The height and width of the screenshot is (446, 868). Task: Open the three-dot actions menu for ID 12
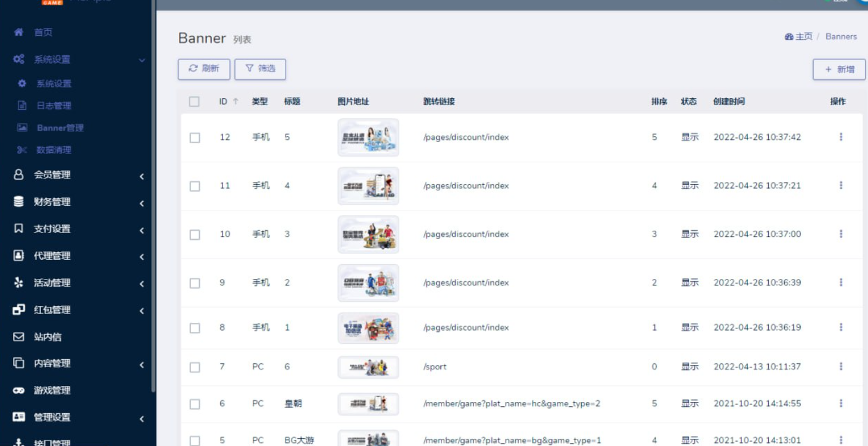point(841,137)
